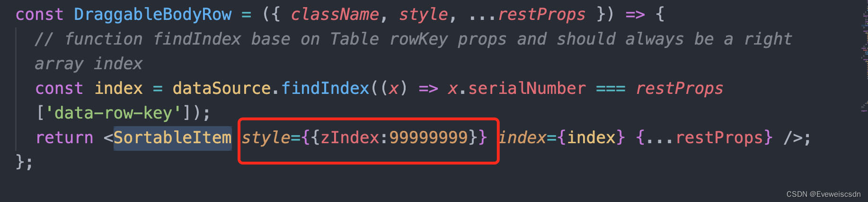Image resolution: width=868 pixels, height=202 pixels.
Task: Place cursor on restProps in the parameter list
Action: 541,15
